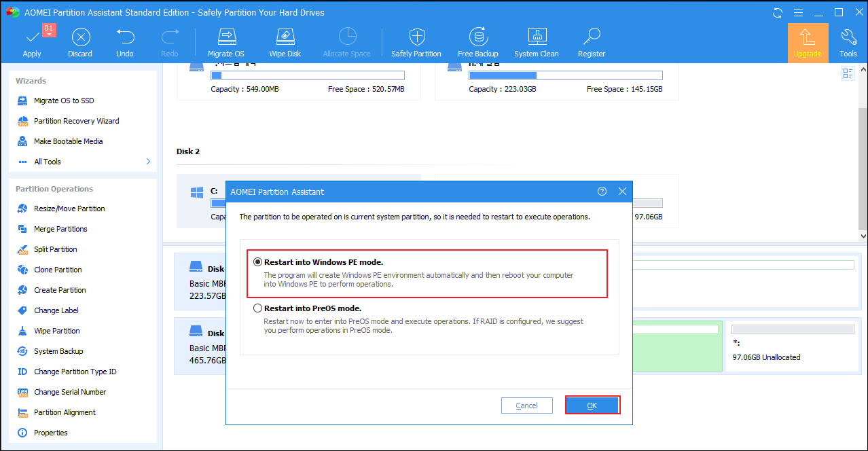Click the refresh icon in title bar

click(778, 12)
